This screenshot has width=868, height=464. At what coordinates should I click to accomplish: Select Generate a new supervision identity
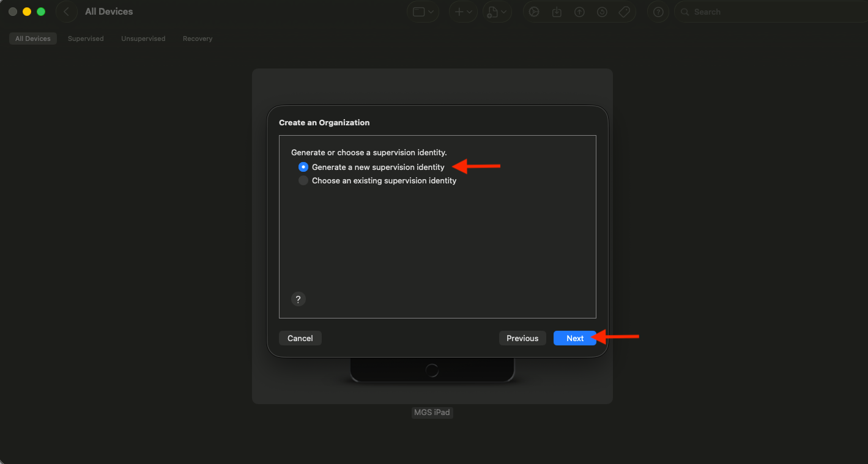tap(303, 167)
